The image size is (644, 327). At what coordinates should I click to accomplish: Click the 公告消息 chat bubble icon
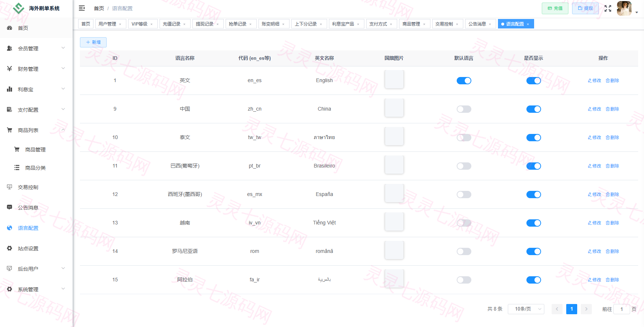(x=9, y=208)
